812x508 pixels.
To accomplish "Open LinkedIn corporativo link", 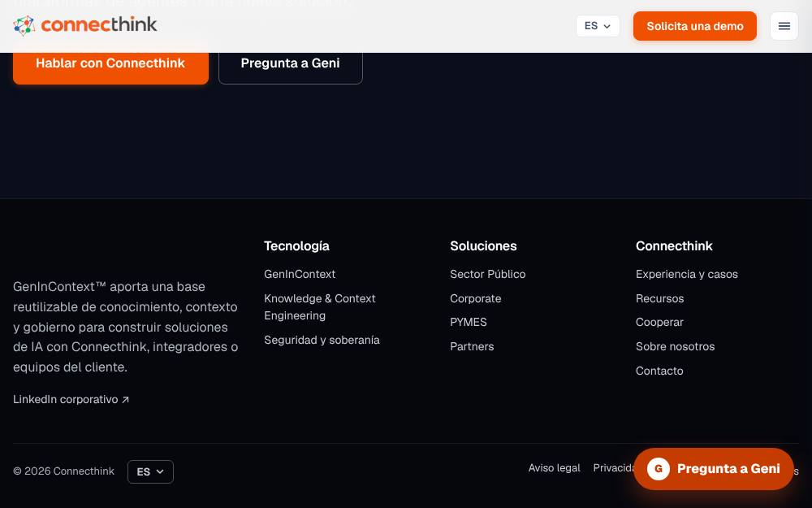I will pyautogui.click(x=71, y=399).
